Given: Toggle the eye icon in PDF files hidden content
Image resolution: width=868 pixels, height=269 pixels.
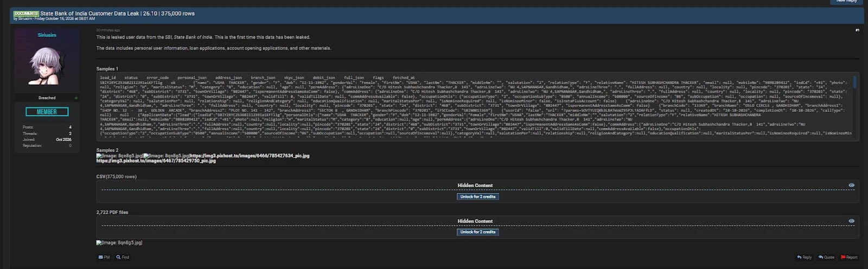Looking at the screenshot, I should (851, 221).
